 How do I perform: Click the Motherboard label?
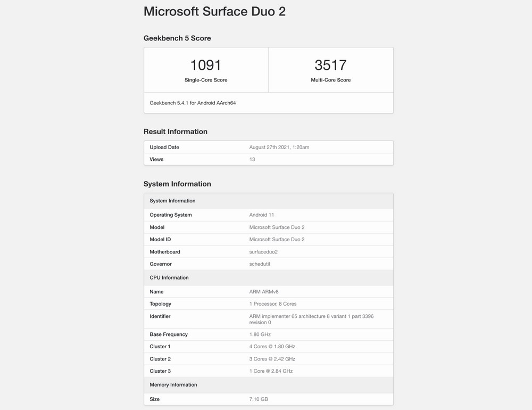(x=165, y=252)
